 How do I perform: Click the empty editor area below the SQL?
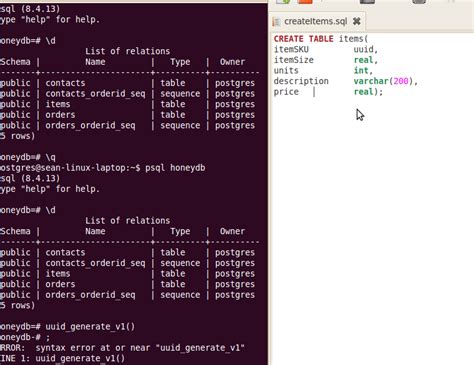click(373, 230)
